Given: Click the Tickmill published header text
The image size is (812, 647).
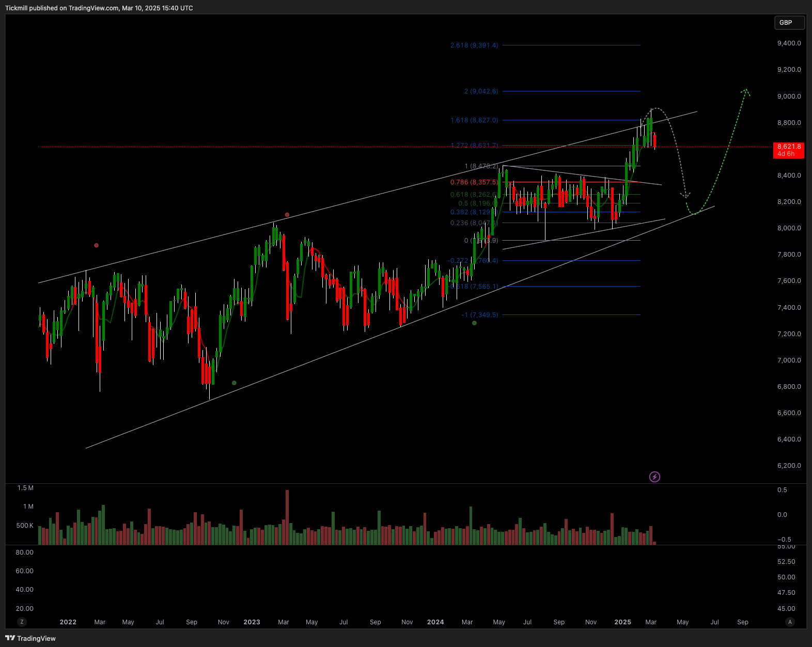Looking at the screenshot, I should point(99,8).
